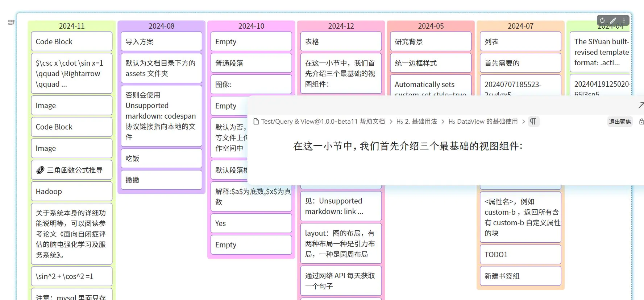Open popup document via arrow icon
The width and height of the screenshot is (644, 300).
pos(641,105)
